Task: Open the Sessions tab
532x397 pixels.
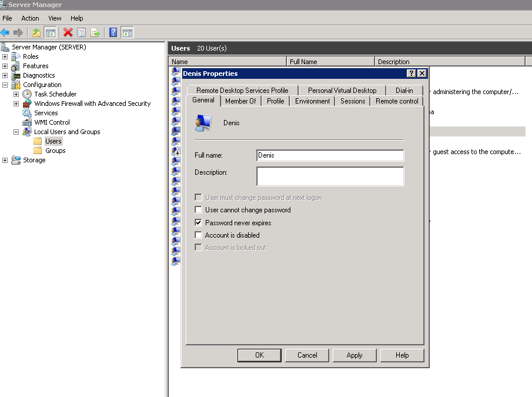Action: click(353, 101)
